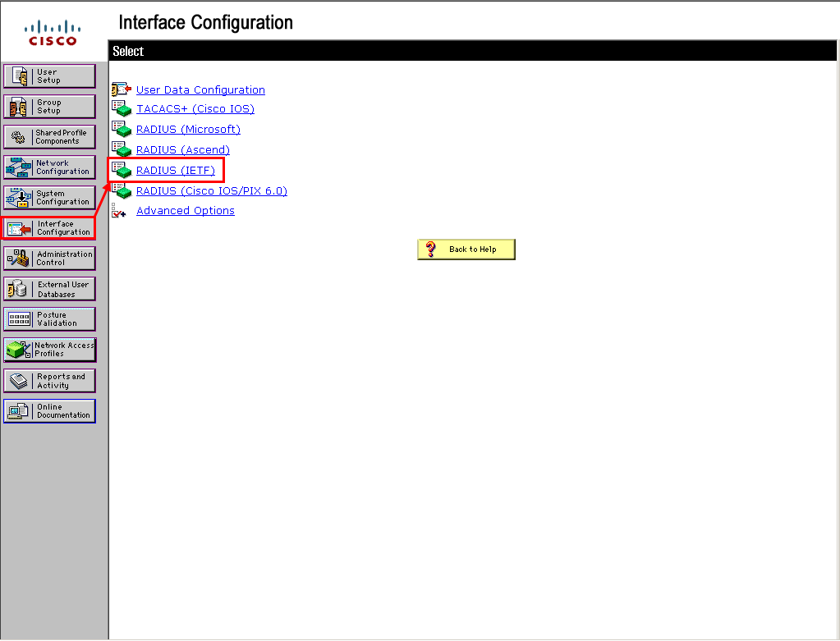Click the question mark icon on Back to Help
This screenshot has width=840, height=641.
click(x=431, y=249)
